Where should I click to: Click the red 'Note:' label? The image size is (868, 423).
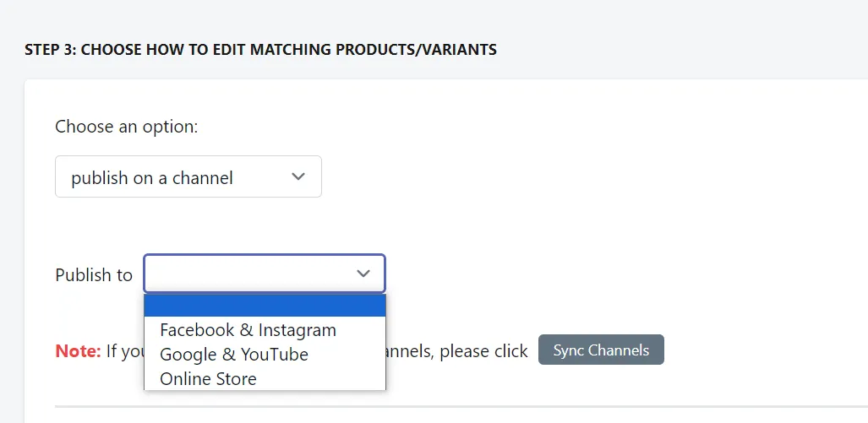pyautogui.click(x=78, y=350)
